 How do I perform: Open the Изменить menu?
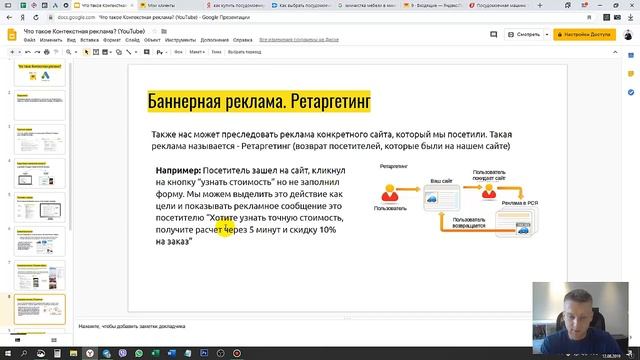51,40
